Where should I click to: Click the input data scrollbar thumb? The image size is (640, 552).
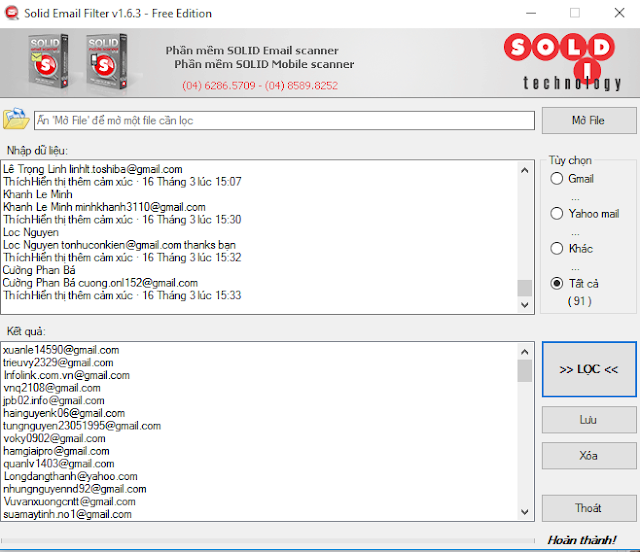coord(525,288)
